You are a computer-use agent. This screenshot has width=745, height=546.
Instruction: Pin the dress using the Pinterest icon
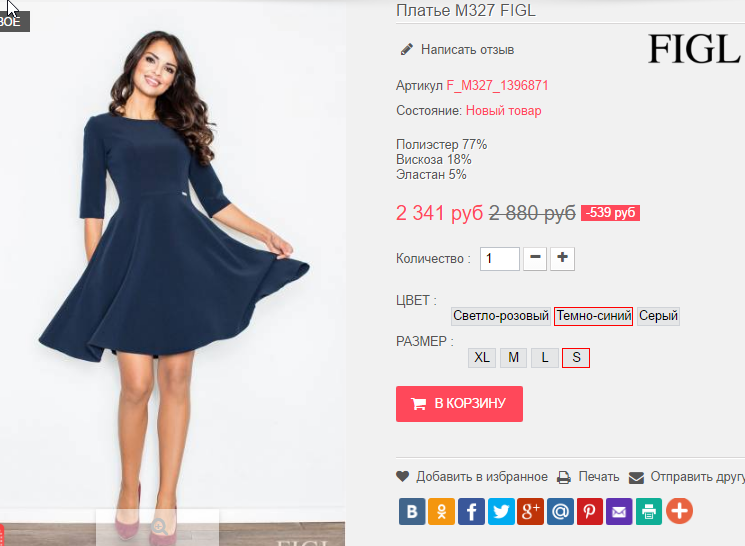590,511
